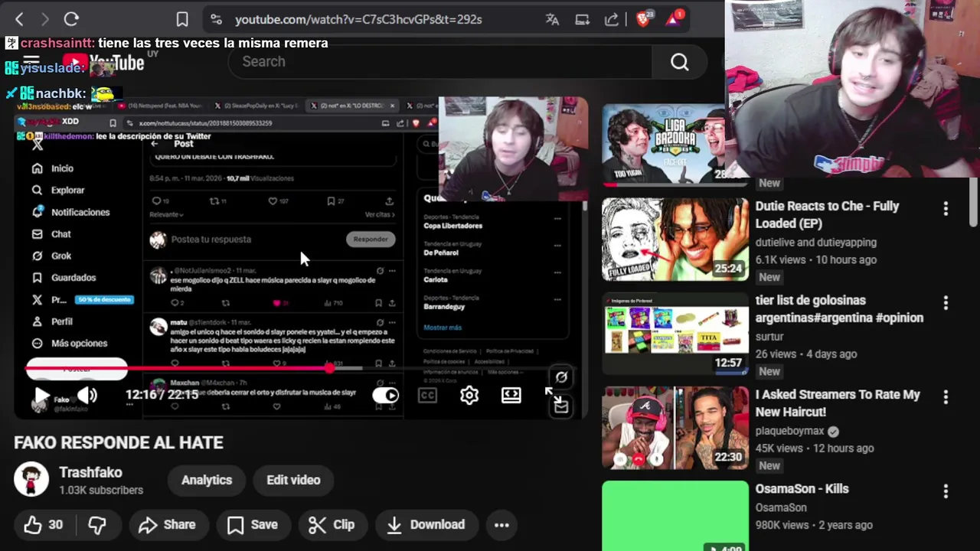The width and height of the screenshot is (980, 551).
Task: Save the video to a playlist
Action: click(253, 525)
